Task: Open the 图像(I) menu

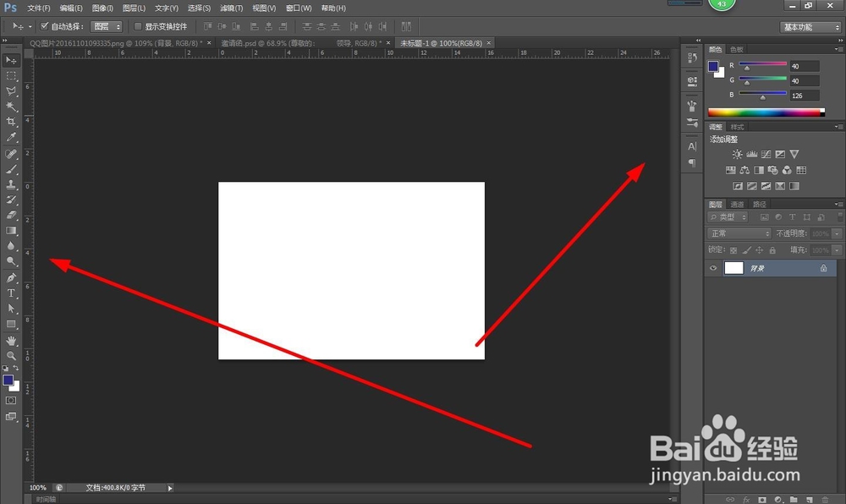Action: (102, 8)
